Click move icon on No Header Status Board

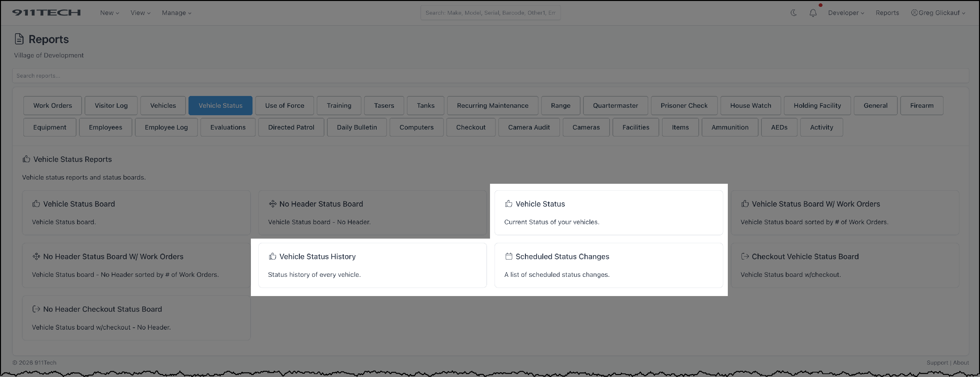[272, 204]
